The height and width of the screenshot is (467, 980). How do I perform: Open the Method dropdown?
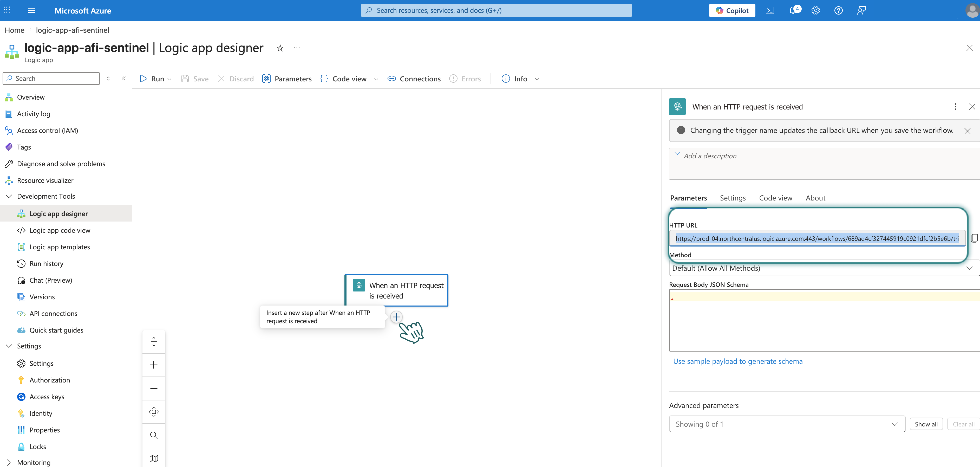coord(824,268)
